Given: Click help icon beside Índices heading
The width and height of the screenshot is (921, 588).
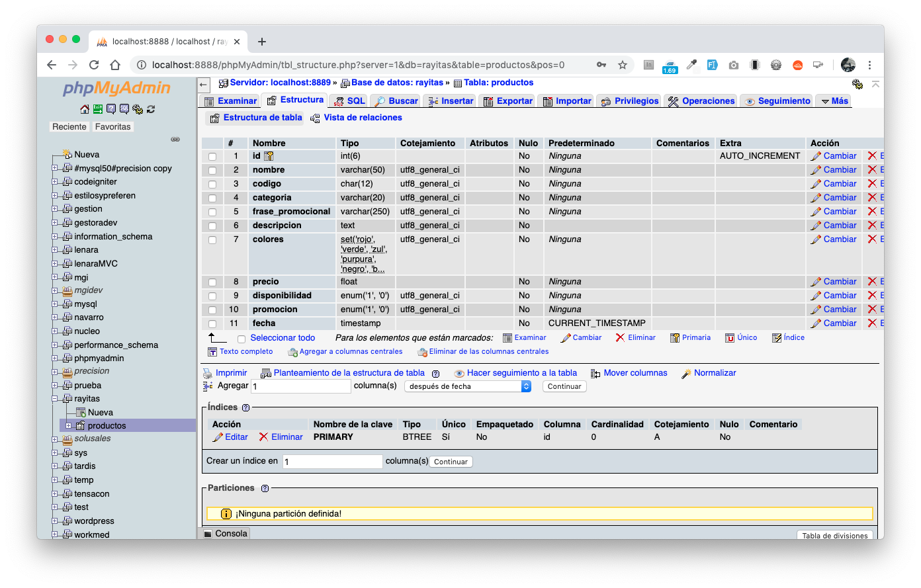Looking at the screenshot, I should (245, 408).
